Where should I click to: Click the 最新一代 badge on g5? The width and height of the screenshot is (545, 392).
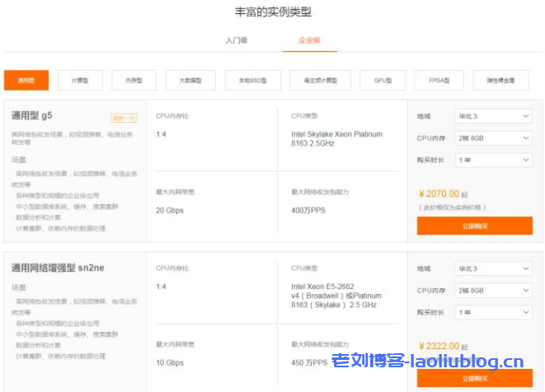tap(124, 118)
